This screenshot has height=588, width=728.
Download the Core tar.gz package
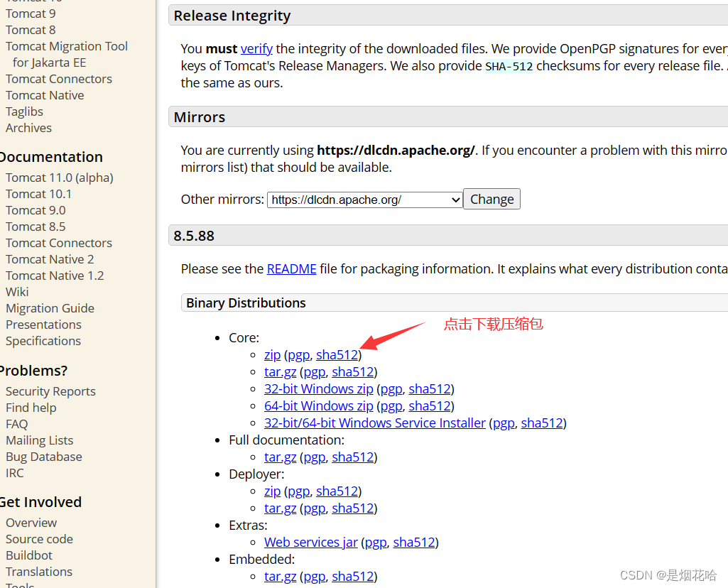281,372
